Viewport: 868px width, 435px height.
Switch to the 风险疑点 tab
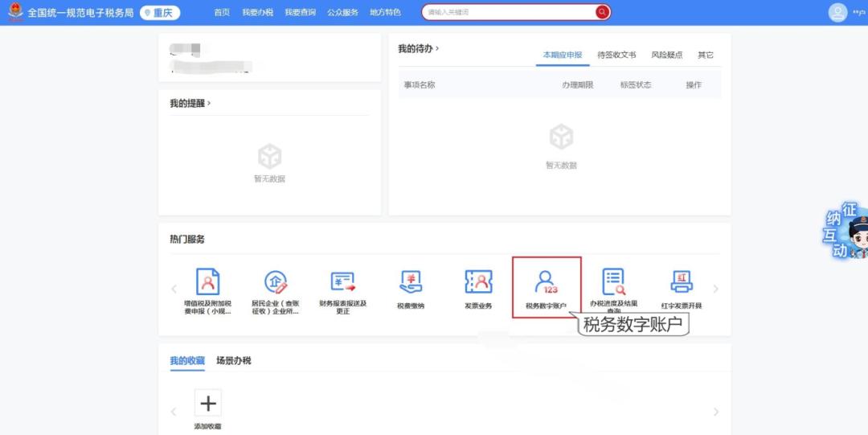(x=666, y=55)
